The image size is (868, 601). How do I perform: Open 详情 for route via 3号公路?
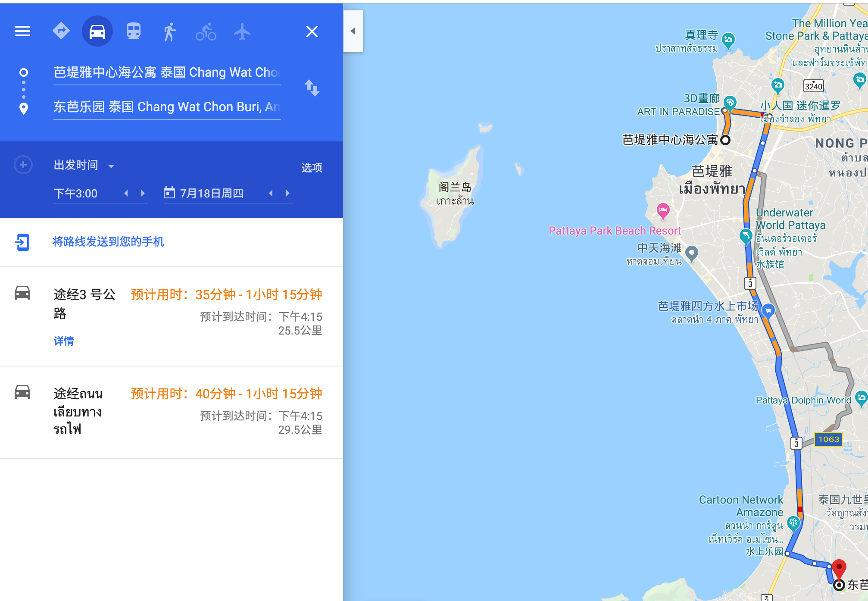point(64,341)
